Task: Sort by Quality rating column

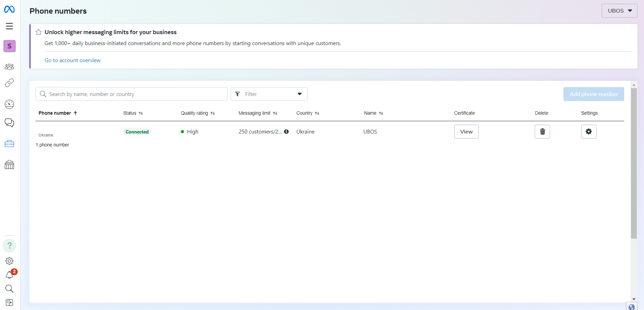Action: point(198,113)
